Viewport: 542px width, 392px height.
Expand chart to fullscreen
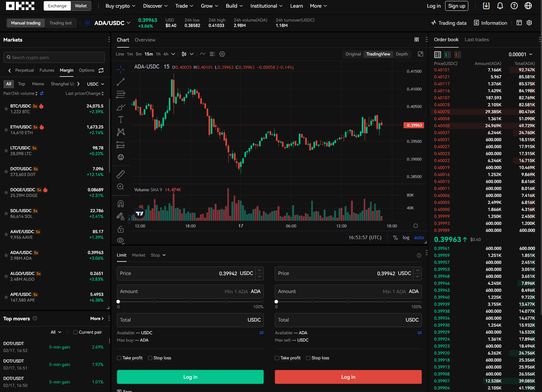pos(420,54)
